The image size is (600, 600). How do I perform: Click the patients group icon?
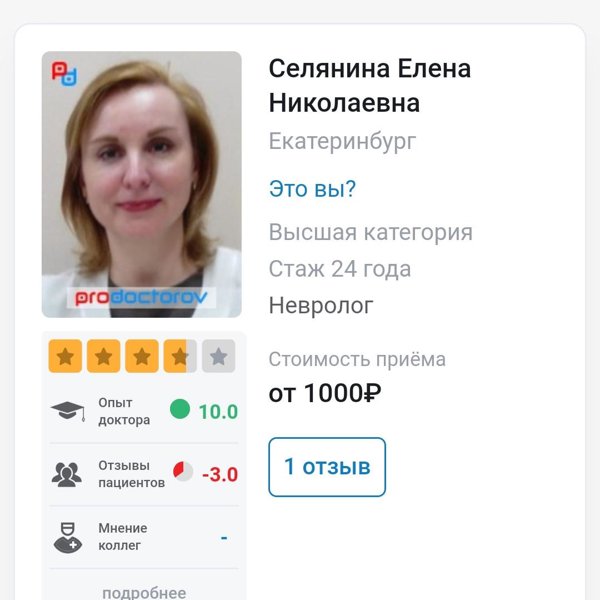coord(67,474)
